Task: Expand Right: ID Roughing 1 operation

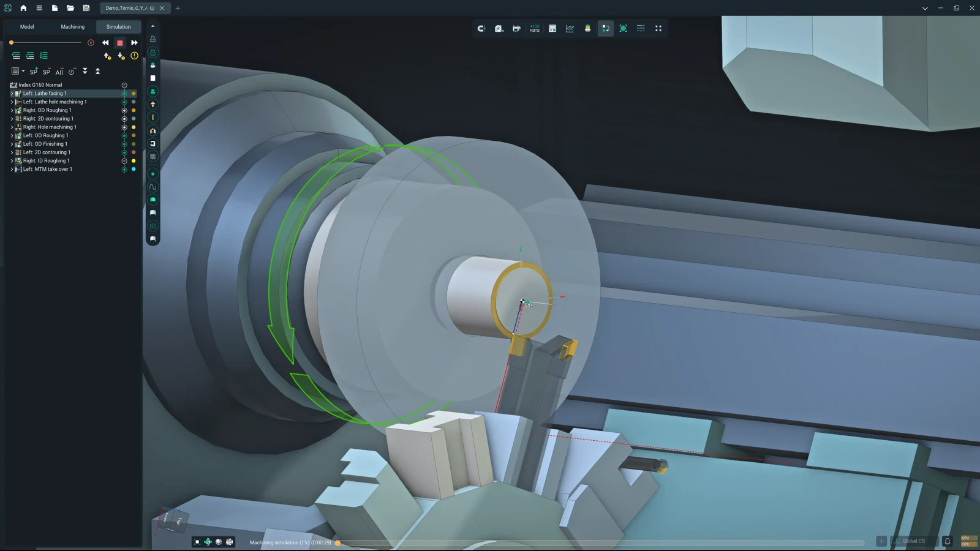Action: click(x=12, y=161)
